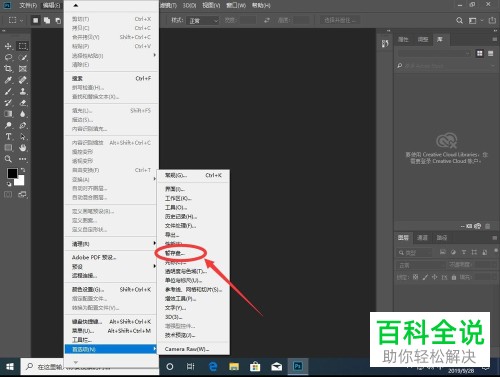Select the Hand tool
500x377 pixels.
tap(23, 148)
